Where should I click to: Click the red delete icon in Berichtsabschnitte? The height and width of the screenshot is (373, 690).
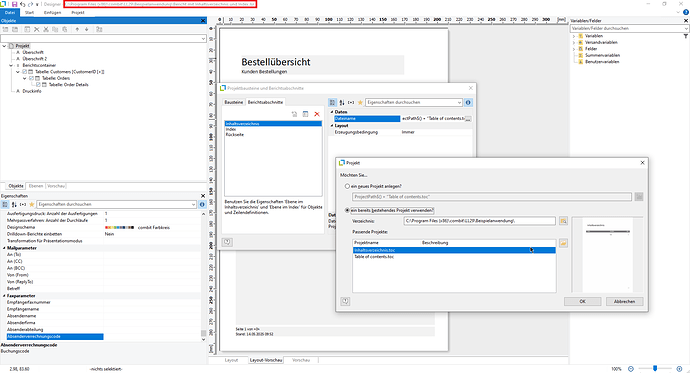coord(317,114)
